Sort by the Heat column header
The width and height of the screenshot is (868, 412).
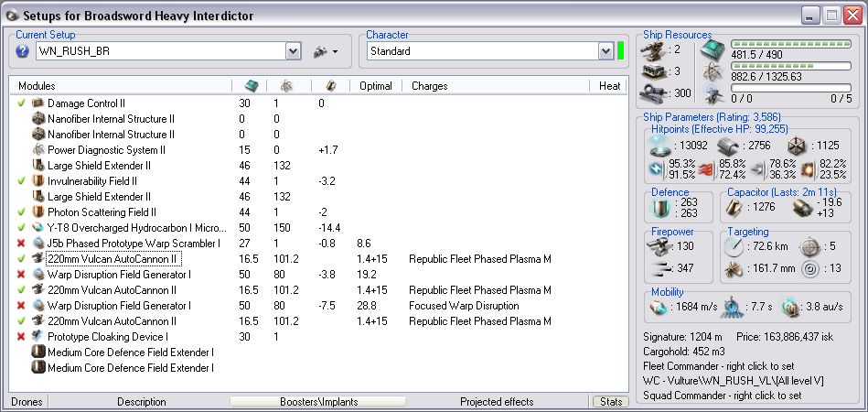point(609,86)
